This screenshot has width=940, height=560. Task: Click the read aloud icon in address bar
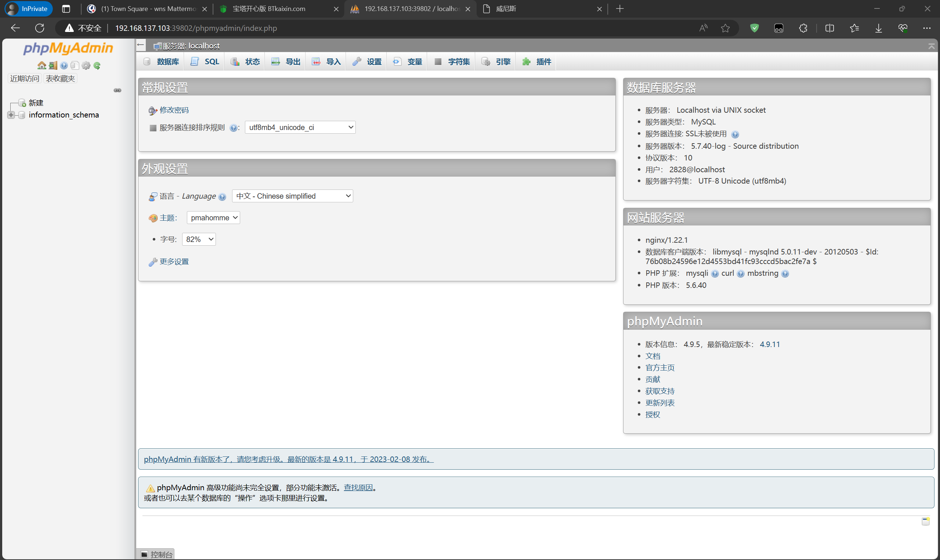(x=704, y=28)
